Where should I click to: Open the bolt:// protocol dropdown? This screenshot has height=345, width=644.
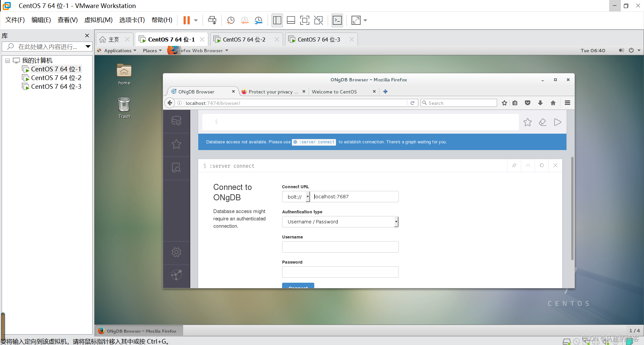(296, 197)
